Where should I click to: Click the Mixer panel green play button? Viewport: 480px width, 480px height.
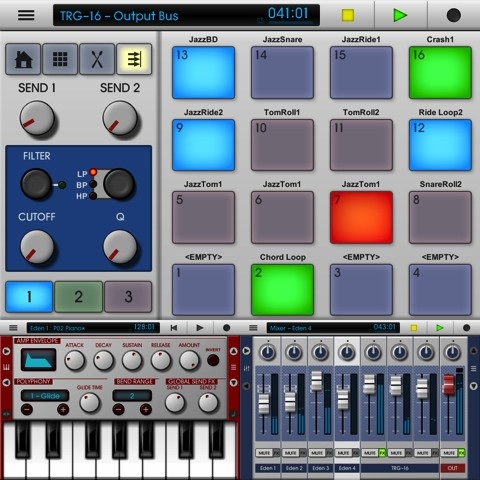tap(440, 328)
